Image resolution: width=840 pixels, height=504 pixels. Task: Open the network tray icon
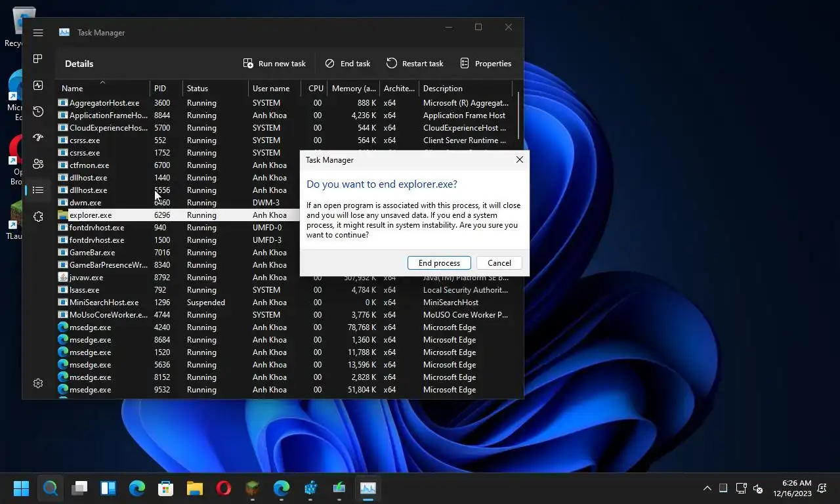[x=741, y=488]
